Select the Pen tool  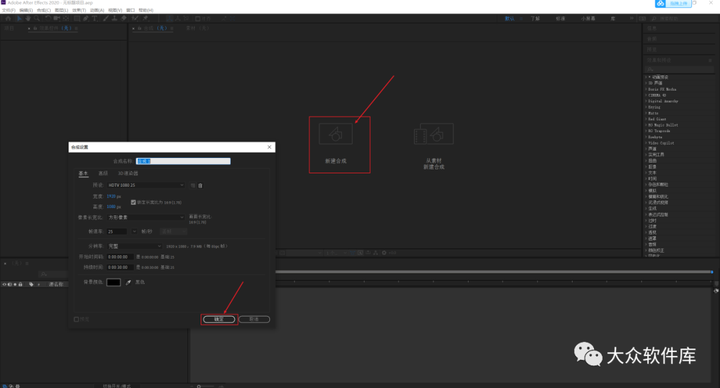click(x=86, y=18)
